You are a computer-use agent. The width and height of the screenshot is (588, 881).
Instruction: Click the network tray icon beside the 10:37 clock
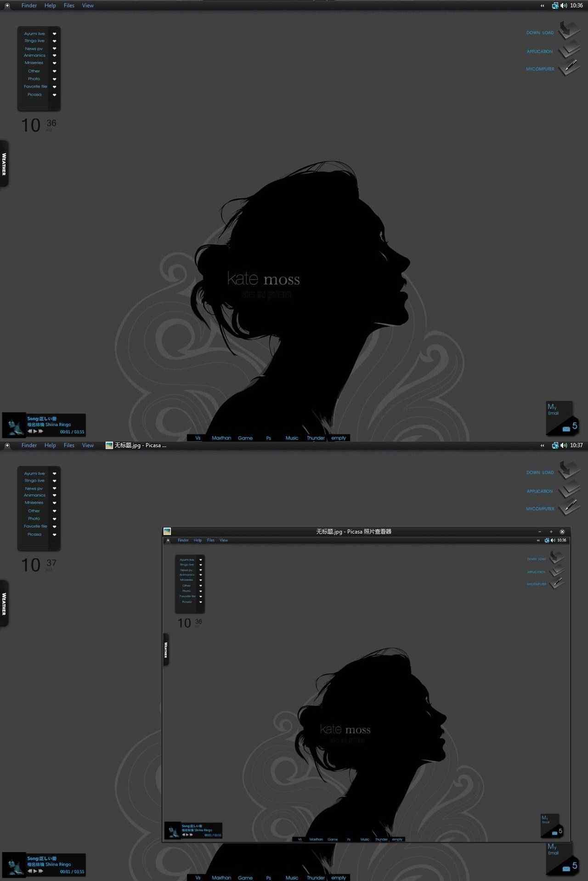[x=555, y=445]
